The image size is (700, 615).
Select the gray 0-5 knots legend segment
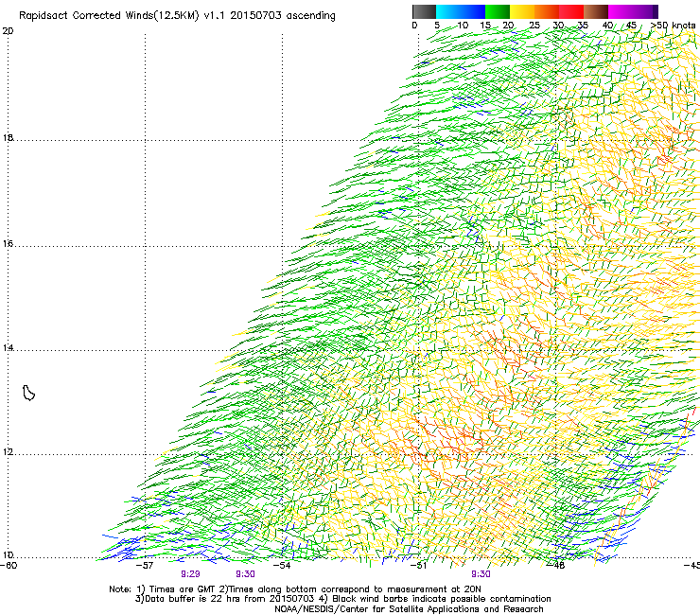(x=424, y=11)
